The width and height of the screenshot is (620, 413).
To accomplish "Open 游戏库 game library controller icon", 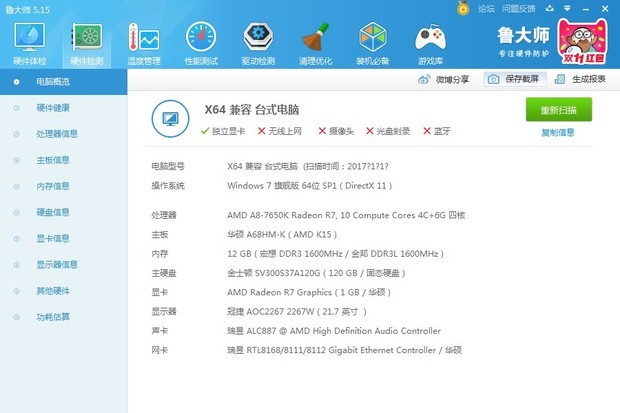I will [x=430, y=44].
